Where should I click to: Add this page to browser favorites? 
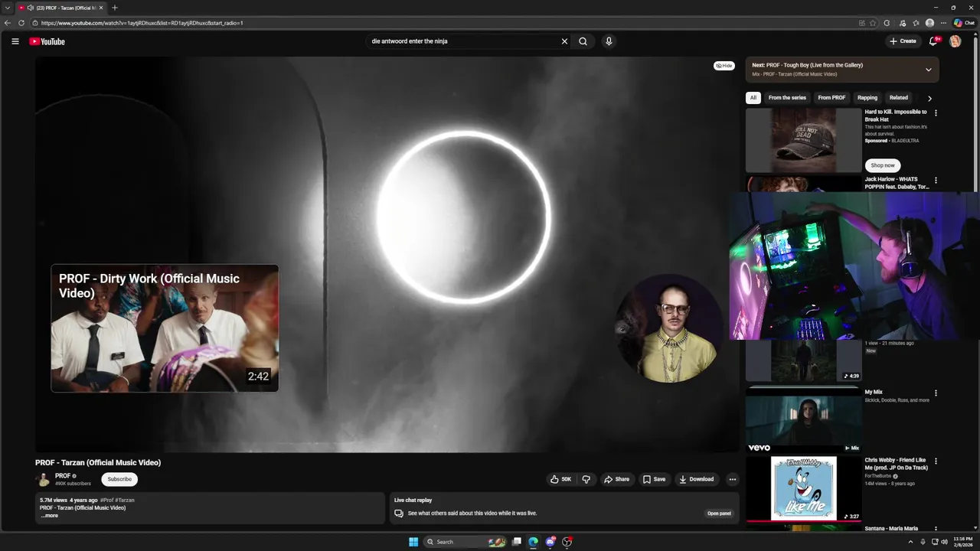click(x=873, y=23)
